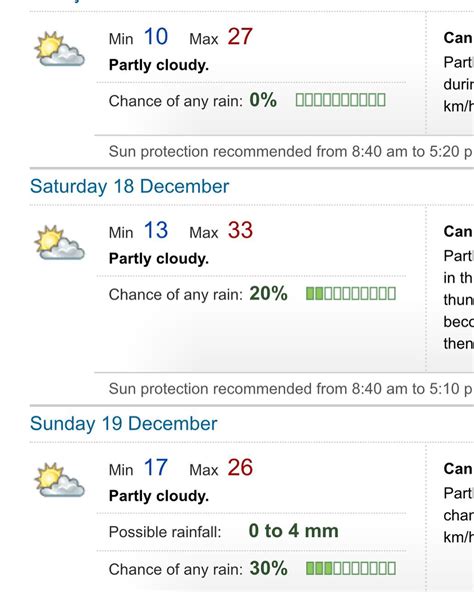Select the minimum temperature 13
This screenshot has width=474, height=592.
[156, 230]
